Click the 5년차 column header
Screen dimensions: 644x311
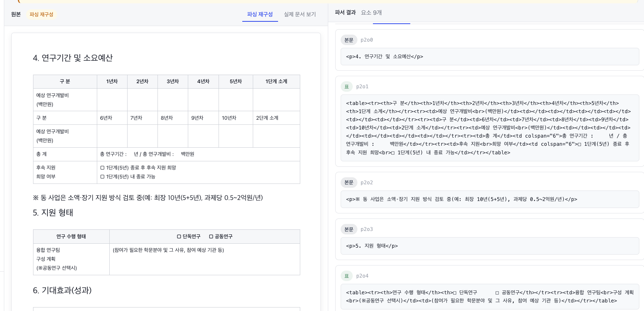pyautogui.click(x=236, y=82)
